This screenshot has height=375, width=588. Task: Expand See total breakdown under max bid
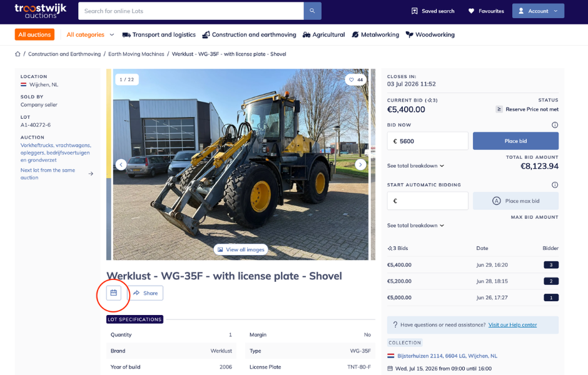coord(415,226)
